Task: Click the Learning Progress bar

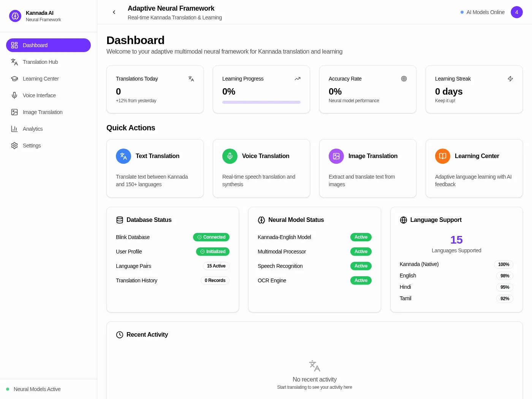Action: tap(261, 102)
